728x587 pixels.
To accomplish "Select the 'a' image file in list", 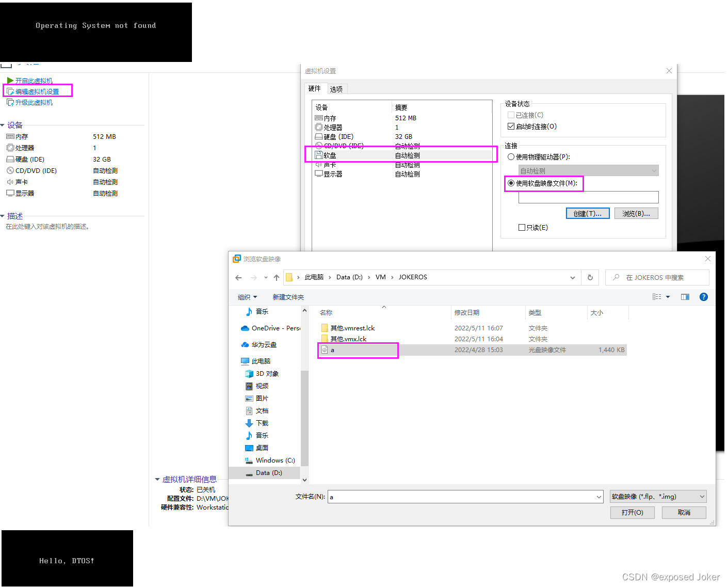I will 332,350.
